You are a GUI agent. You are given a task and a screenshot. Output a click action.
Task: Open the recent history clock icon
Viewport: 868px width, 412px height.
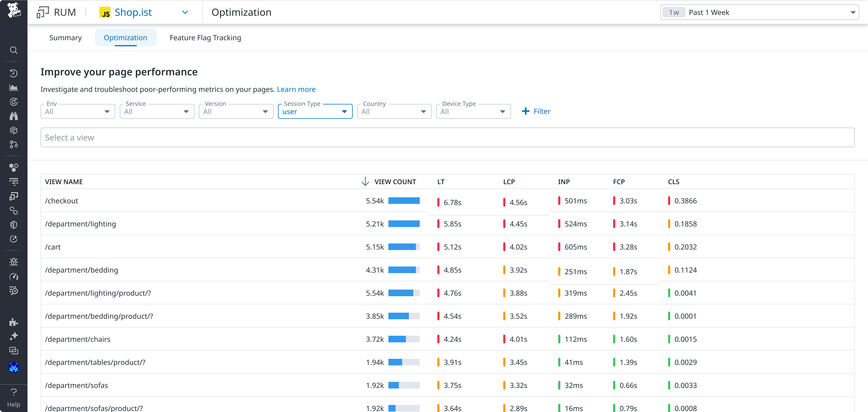[x=14, y=73]
